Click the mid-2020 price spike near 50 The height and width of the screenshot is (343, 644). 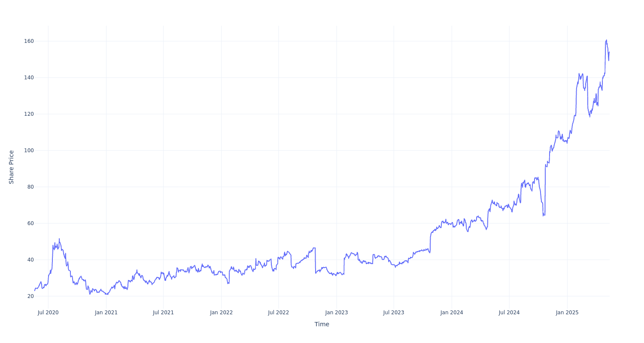(x=59, y=239)
